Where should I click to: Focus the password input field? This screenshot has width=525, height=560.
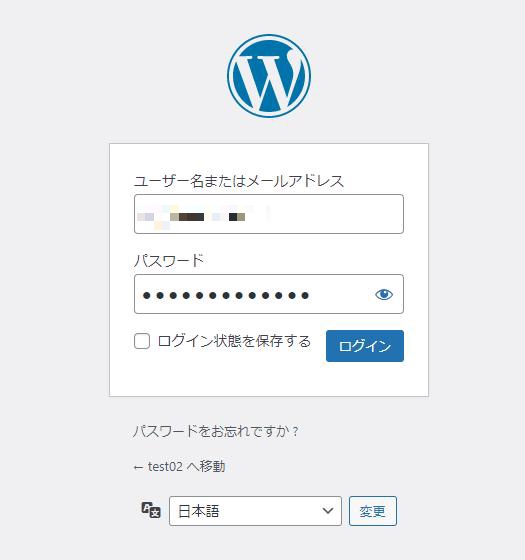pos(269,294)
